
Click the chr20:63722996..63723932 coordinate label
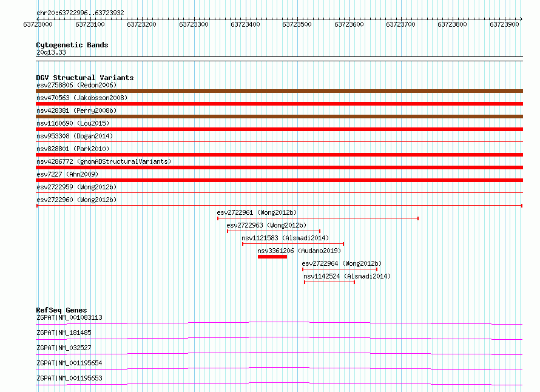pos(80,13)
